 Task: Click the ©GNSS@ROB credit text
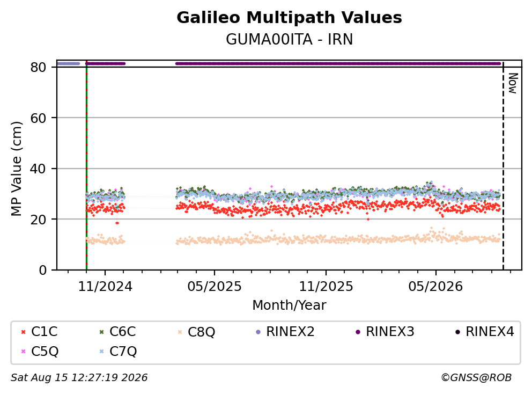pos(476,378)
